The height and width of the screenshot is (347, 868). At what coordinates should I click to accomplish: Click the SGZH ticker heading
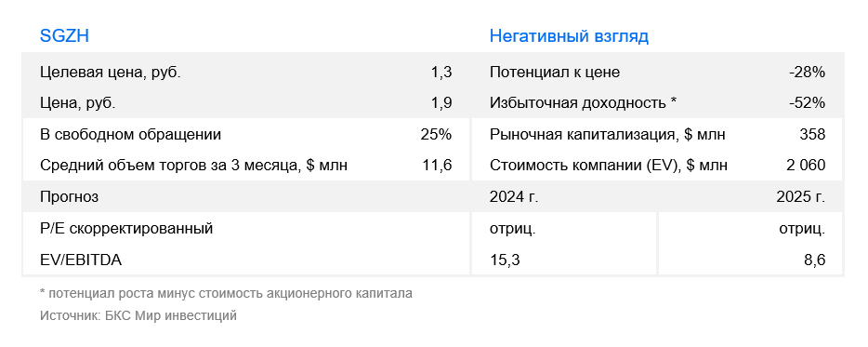64,36
